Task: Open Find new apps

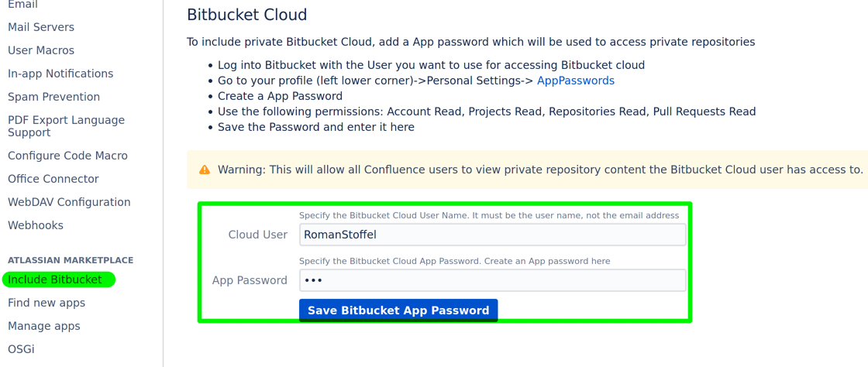Action: coord(46,303)
